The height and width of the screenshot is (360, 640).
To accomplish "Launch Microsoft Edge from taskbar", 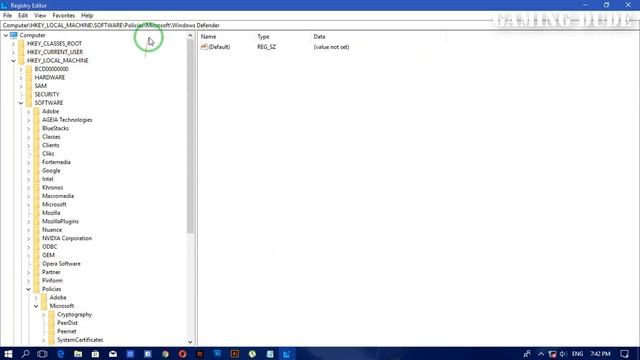I will 60,354.
